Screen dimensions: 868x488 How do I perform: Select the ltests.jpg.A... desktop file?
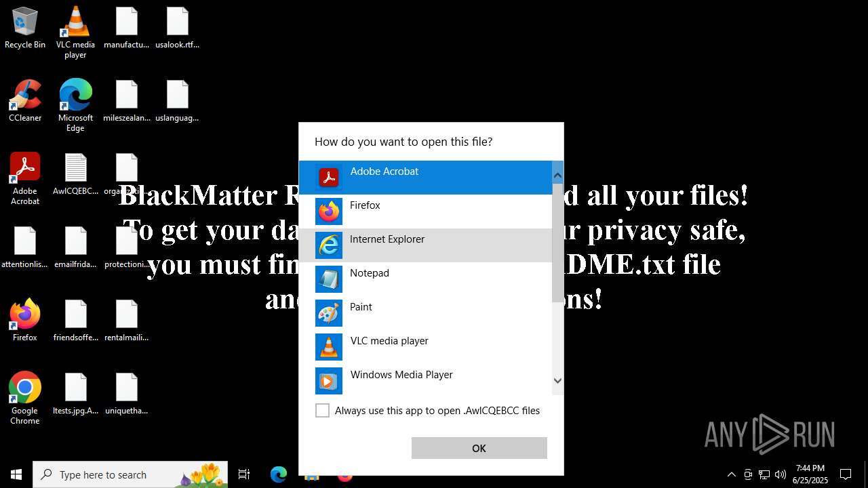coord(75,394)
